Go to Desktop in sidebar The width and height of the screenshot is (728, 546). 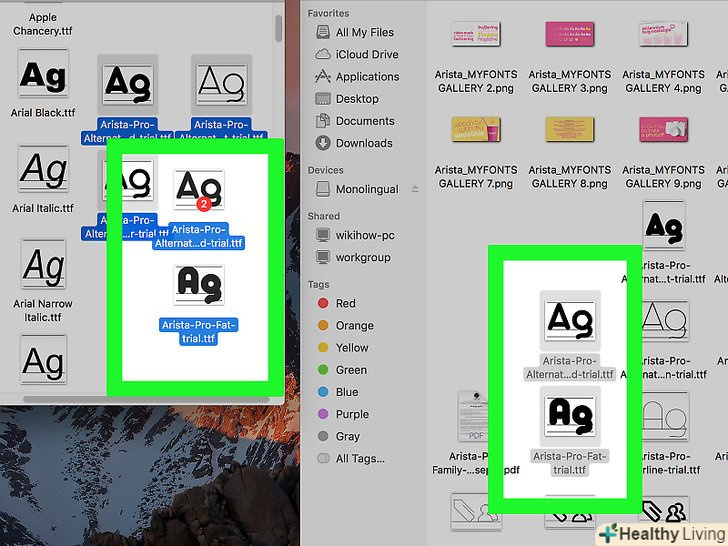pyautogui.click(x=347, y=98)
